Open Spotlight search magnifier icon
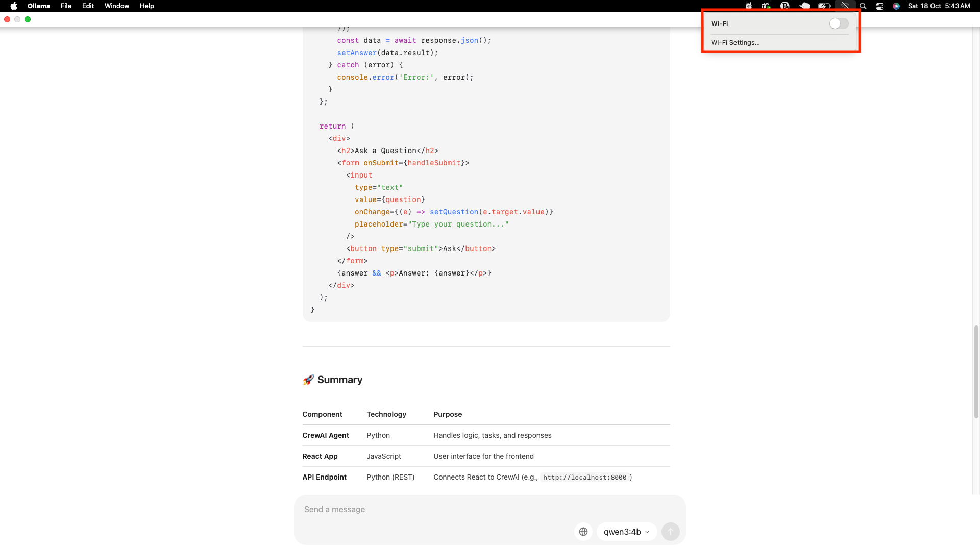This screenshot has height=551, width=980. click(863, 6)
